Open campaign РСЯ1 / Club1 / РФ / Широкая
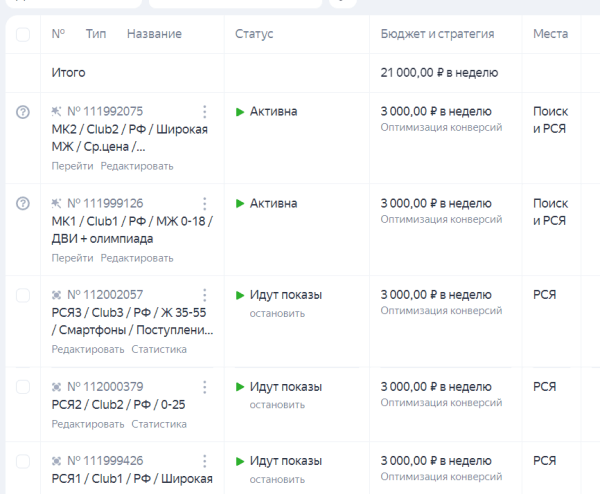 coord(132,479)
